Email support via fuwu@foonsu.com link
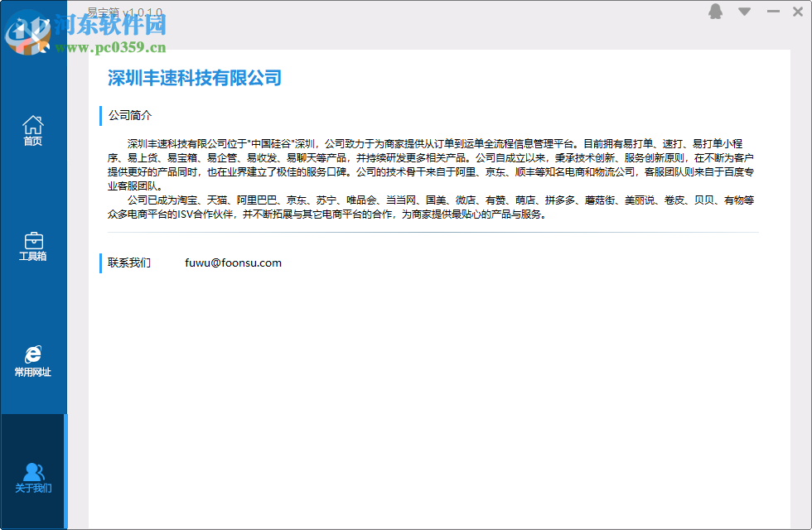 pos(232,263)
